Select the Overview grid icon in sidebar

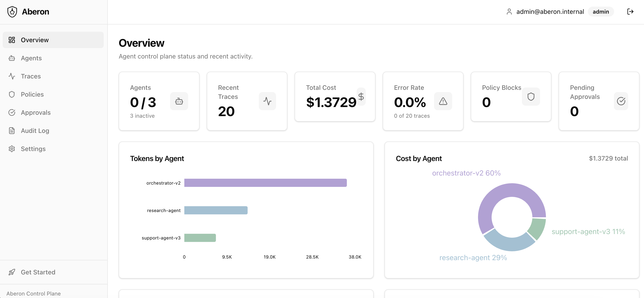[12, 40]
